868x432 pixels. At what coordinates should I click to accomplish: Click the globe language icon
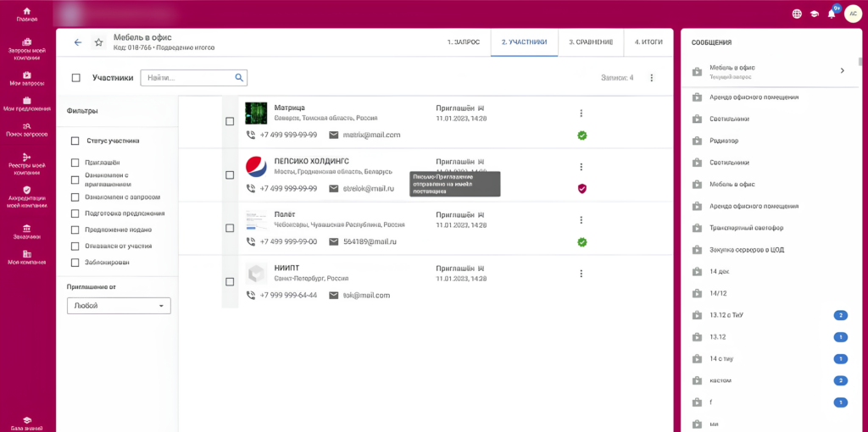tap(797, 14)
